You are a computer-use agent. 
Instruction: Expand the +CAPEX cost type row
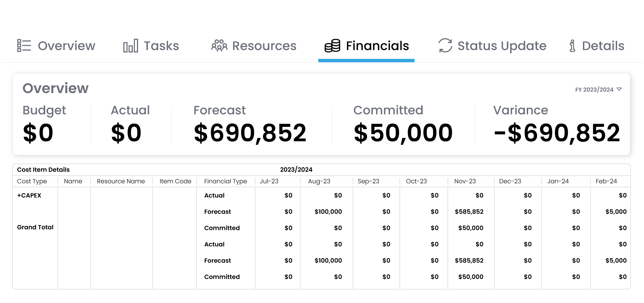[x=29, y=195]
